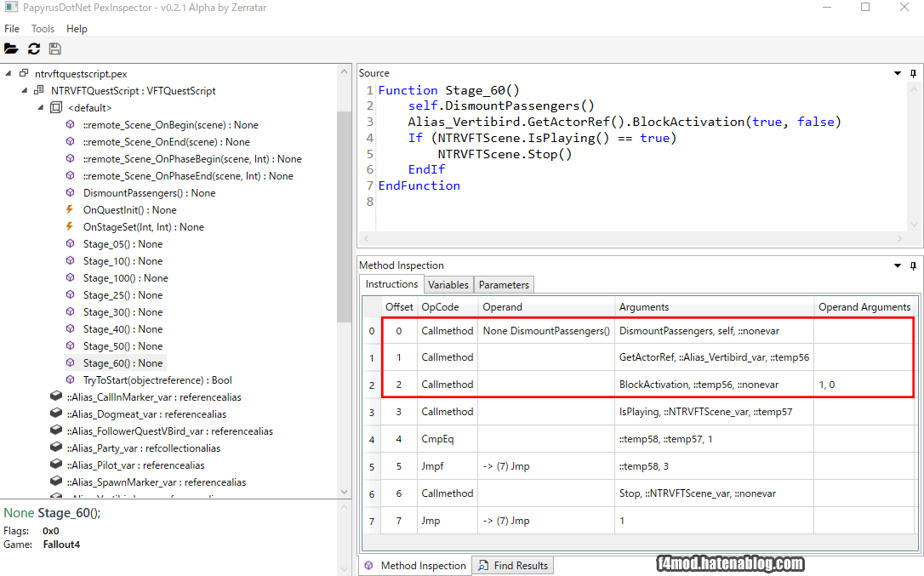Open the File menu
The height and width of the screenshot is (576, 924).
pos(12,29)
